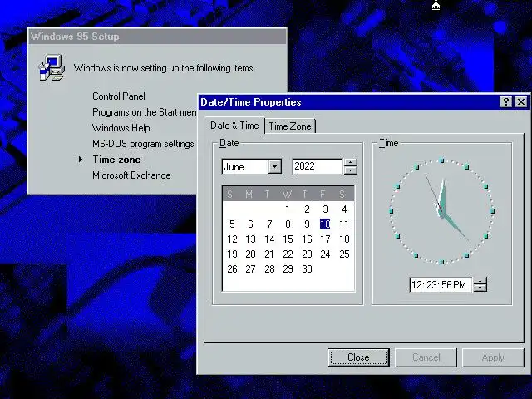The width and height of the screenshot is (532, 399).
Task: Select day 30 in the calendar
Action: (x=307, y=269)
